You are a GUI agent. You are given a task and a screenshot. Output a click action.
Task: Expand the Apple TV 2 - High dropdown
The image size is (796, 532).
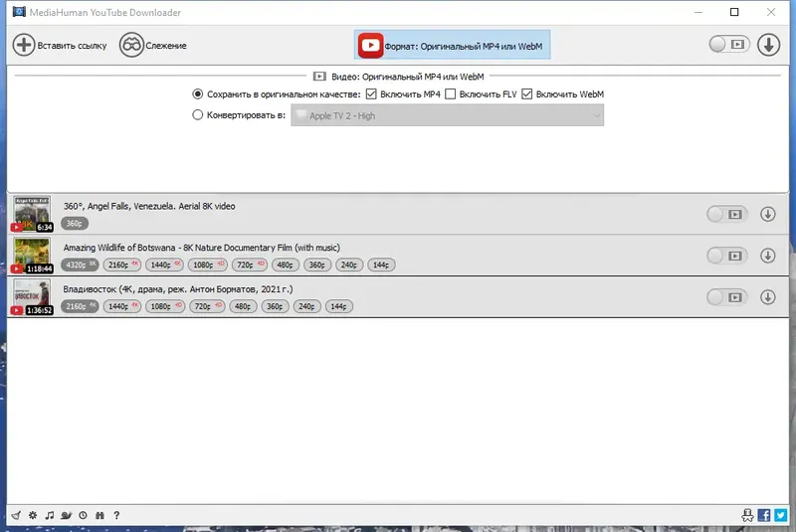click(447, 115)
